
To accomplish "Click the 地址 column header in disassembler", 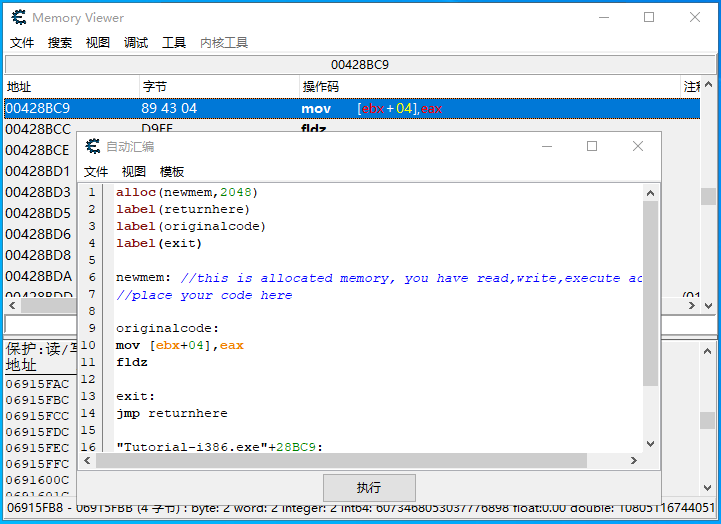I will point(72,87).
